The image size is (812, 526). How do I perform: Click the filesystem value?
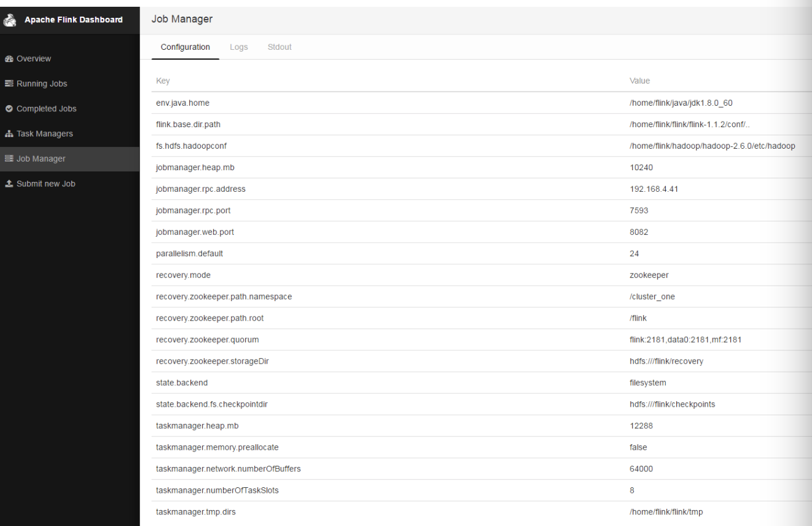(648, 383)
